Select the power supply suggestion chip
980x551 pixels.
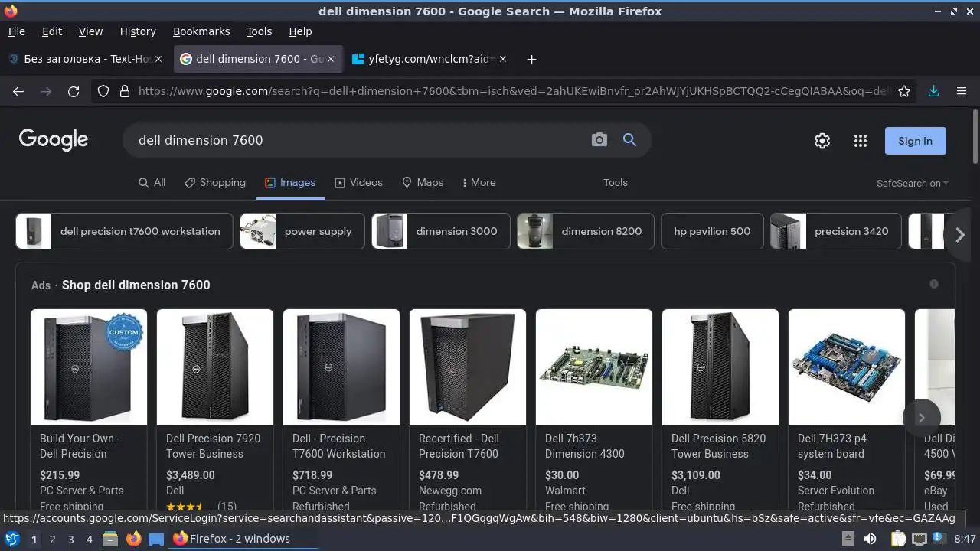click(x=302, y=231)
